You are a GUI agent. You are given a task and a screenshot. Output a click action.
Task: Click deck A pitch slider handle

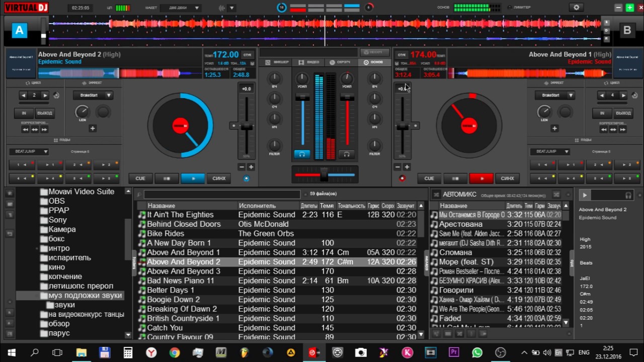pyautogui.click(x=247, y=126)
